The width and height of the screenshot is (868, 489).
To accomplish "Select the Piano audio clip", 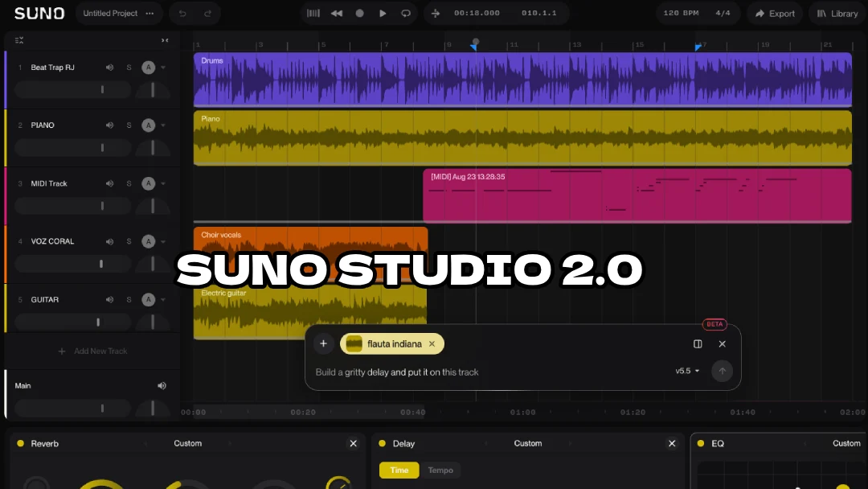I will 522,138.
